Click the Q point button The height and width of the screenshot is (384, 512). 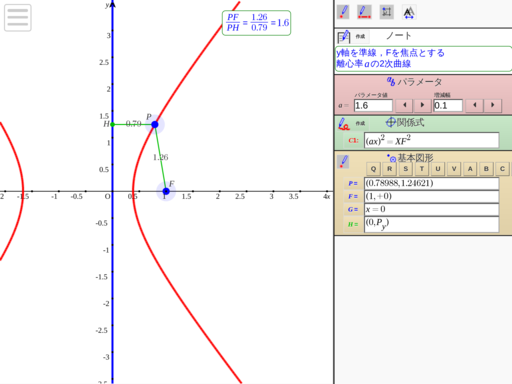point(373,169)
